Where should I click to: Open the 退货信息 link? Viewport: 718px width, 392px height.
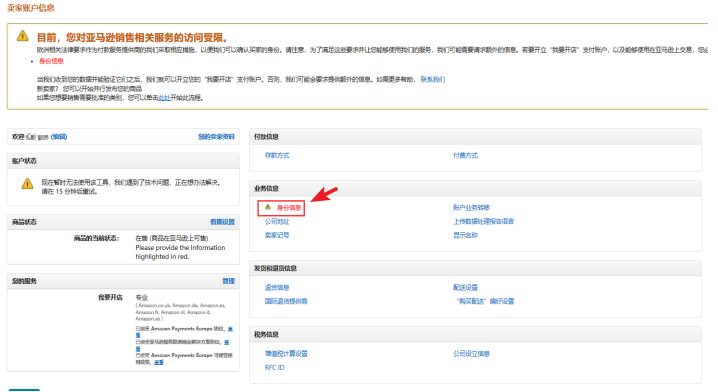point(277,287)
